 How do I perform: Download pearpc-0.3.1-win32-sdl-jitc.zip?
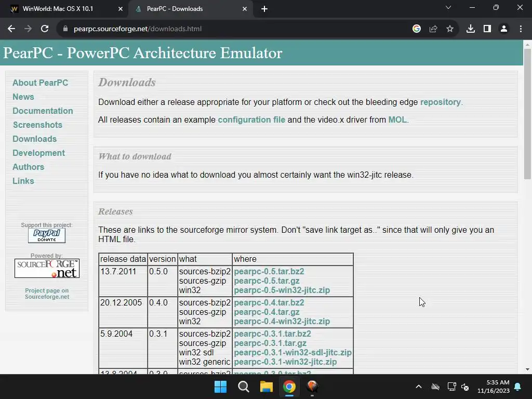tap(293, 353)
